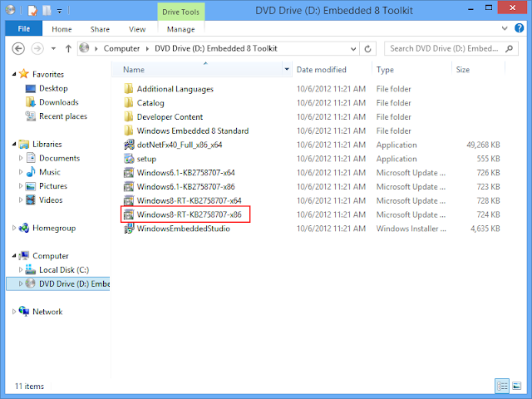This screenshot has width=532, height=399.
Task: Switch to Large icons view layout
Action: tap(517, 386)
